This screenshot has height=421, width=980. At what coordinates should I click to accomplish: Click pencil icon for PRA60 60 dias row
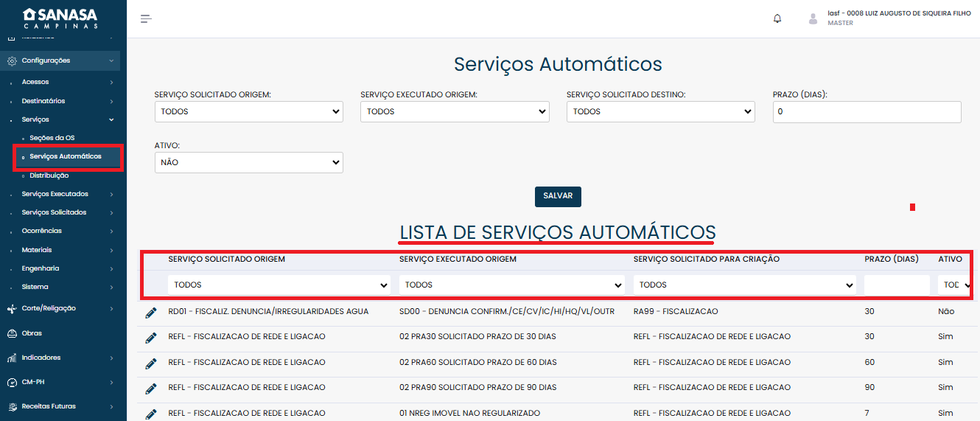tap(151, 363)
